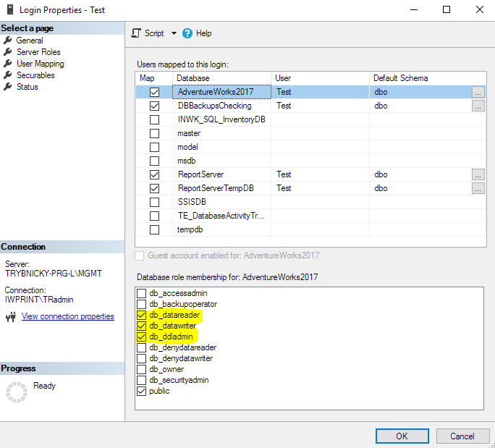Open schema browse button for ReportServerTempDB

(x=478, y=188)
